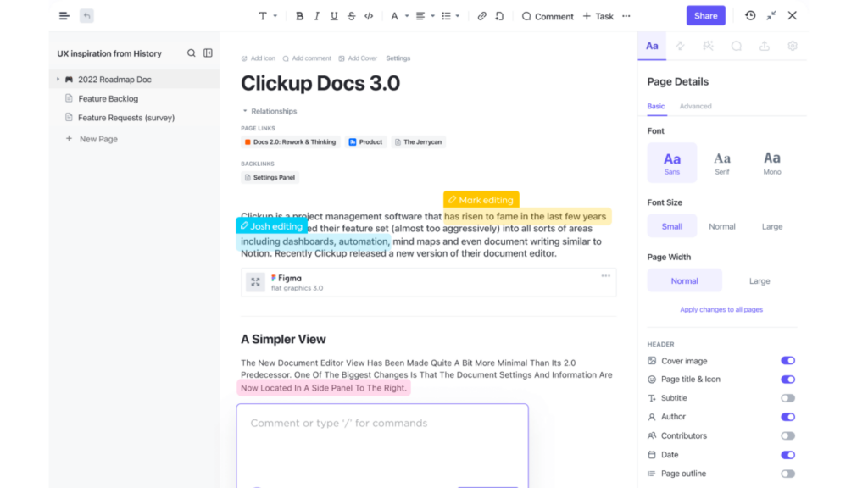Enable the Page outline toggle
The image size is (868, 488).
(787, 474)
